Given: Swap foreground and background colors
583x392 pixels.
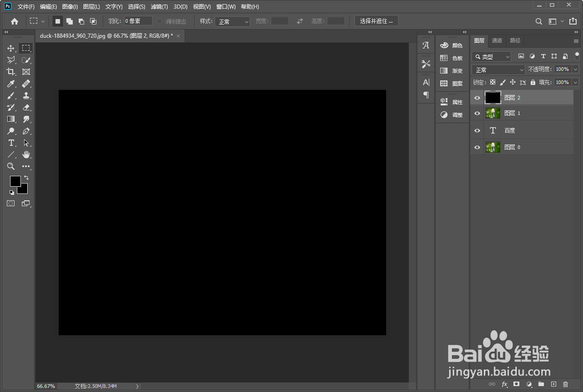Looking at the screenshot, I should (x=26, y=178).
